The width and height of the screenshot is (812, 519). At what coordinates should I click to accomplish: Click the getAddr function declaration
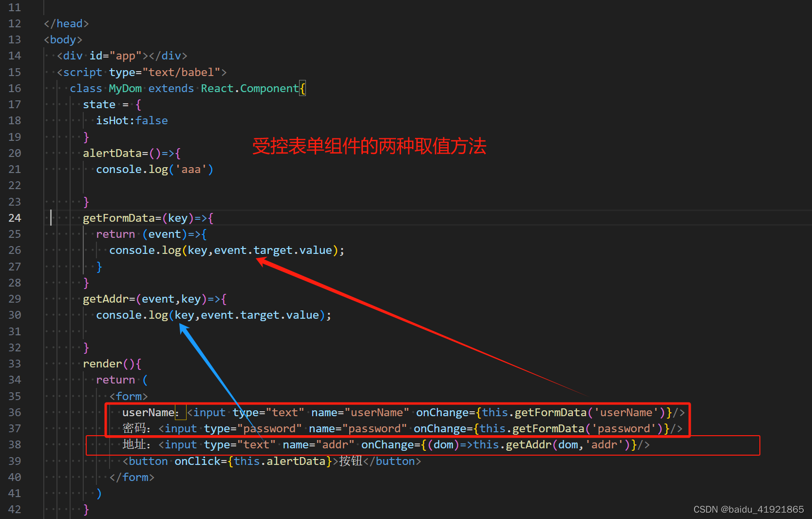106,299
